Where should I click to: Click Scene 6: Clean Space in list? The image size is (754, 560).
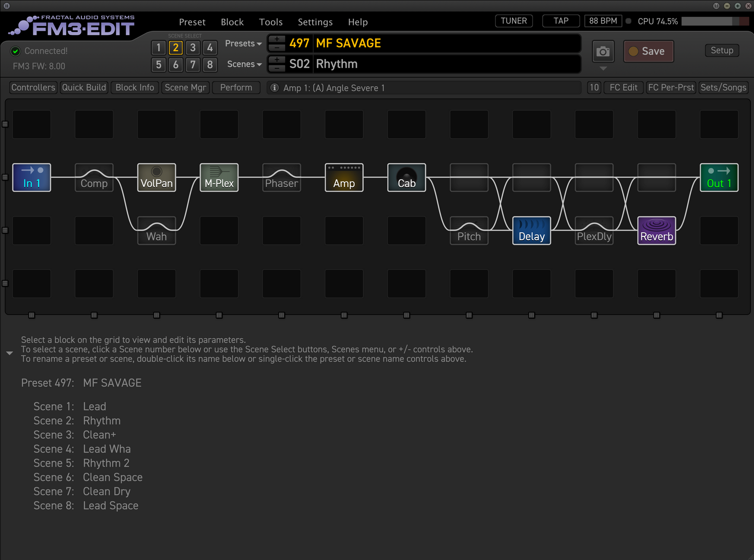88,477
